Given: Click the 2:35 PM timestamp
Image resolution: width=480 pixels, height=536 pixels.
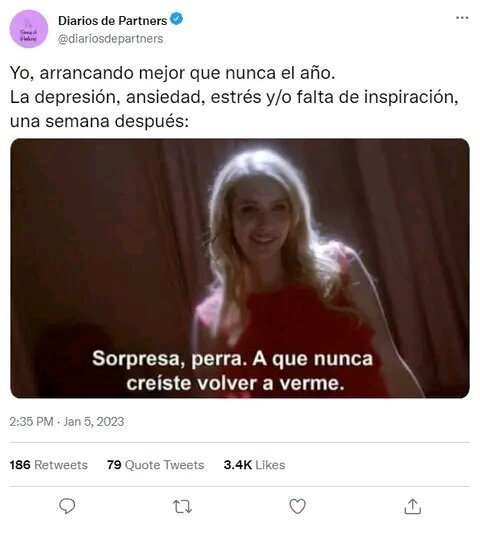Looking at the screenshot, I should click(x=31, y=421).
